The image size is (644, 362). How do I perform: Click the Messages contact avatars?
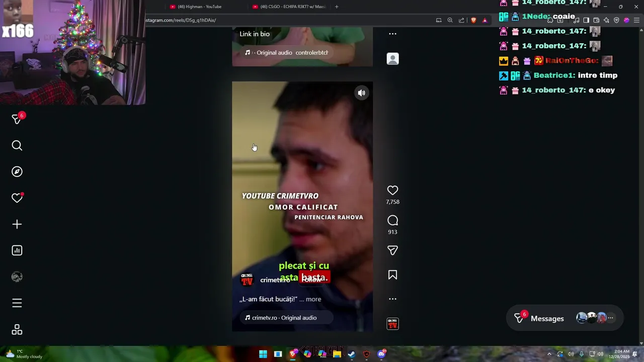click(595, 318)
